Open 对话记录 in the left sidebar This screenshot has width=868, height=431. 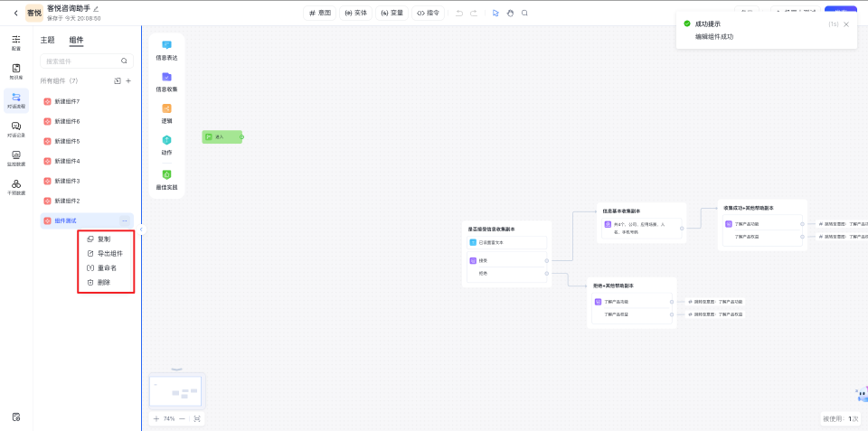click(x=16, y=128)
